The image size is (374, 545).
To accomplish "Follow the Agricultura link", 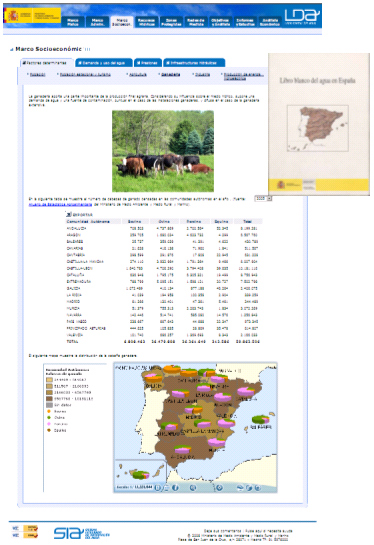I will 138,74.
